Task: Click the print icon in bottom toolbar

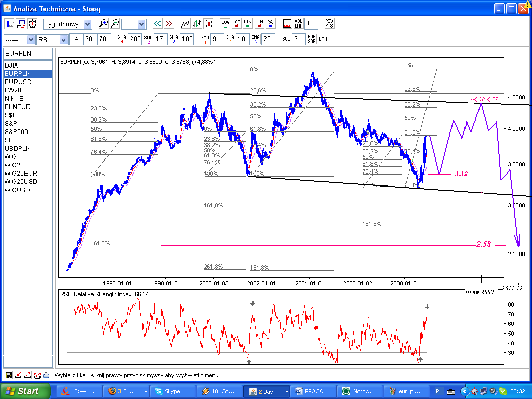Action: tap(46, 375)
